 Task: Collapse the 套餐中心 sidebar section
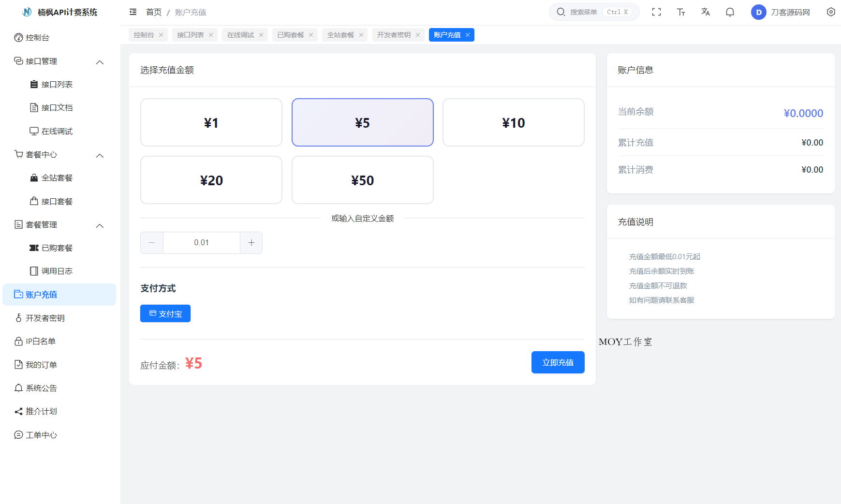(x=100, y=155)
